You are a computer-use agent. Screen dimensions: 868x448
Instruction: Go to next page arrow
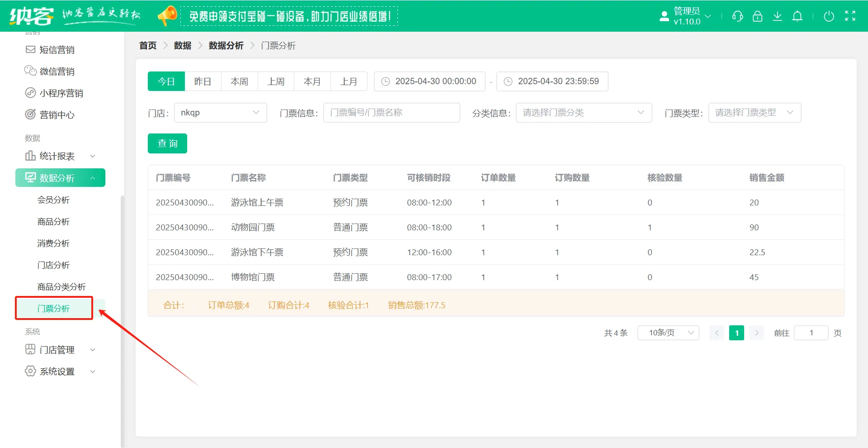pos(756,333)
